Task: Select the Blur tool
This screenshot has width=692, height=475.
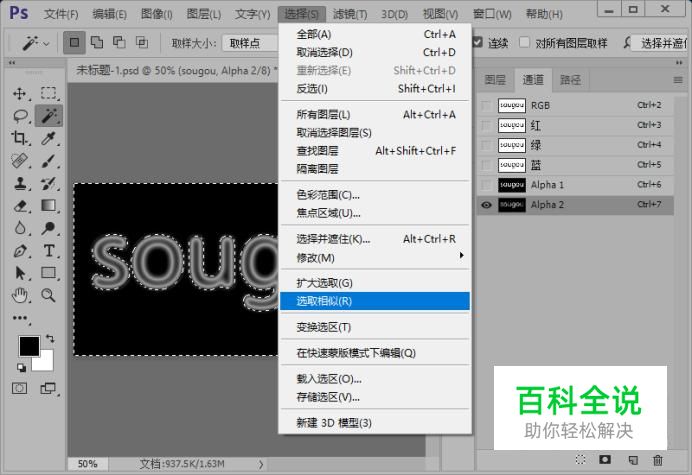Action: click(19, 228)
